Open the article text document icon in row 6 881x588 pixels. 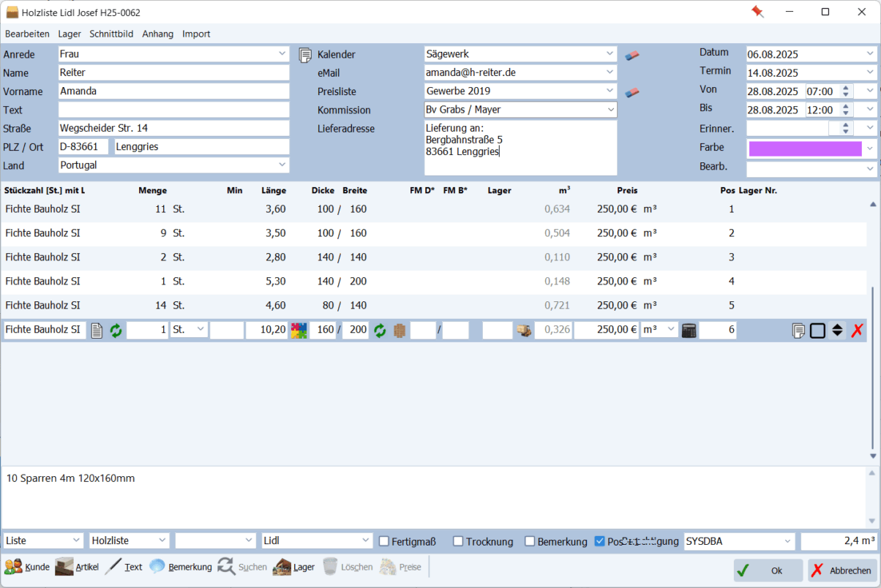[x=97, y=331]
